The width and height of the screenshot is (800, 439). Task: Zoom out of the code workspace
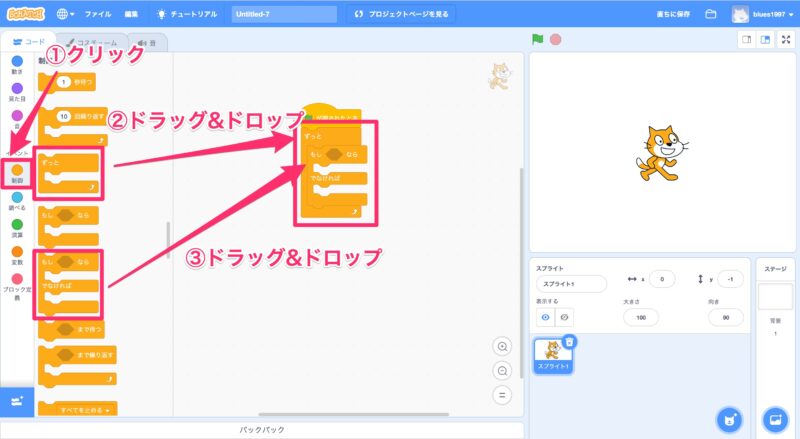[x=503, y=370]
